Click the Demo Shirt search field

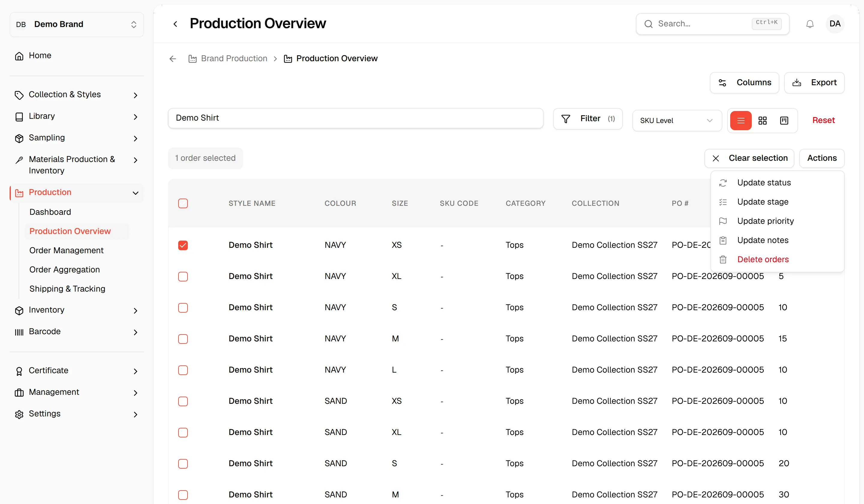355,118
